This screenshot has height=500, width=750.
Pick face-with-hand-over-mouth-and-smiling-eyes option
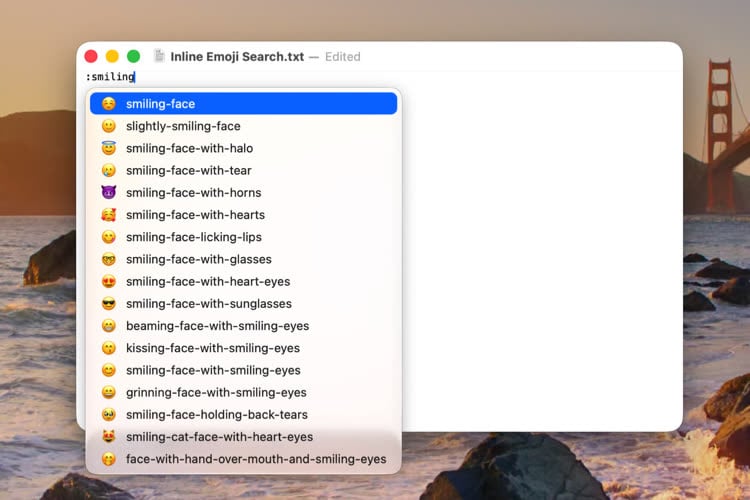[x=243, y=459]
